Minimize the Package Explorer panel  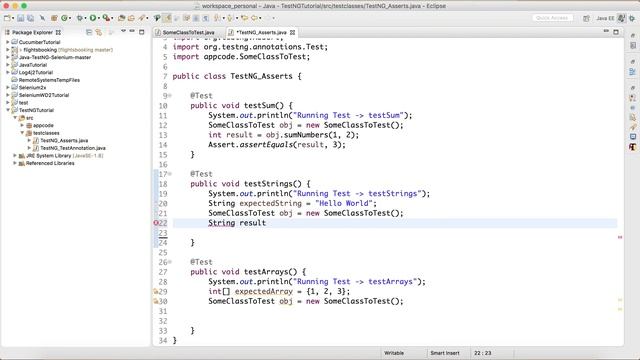point(132,31)
